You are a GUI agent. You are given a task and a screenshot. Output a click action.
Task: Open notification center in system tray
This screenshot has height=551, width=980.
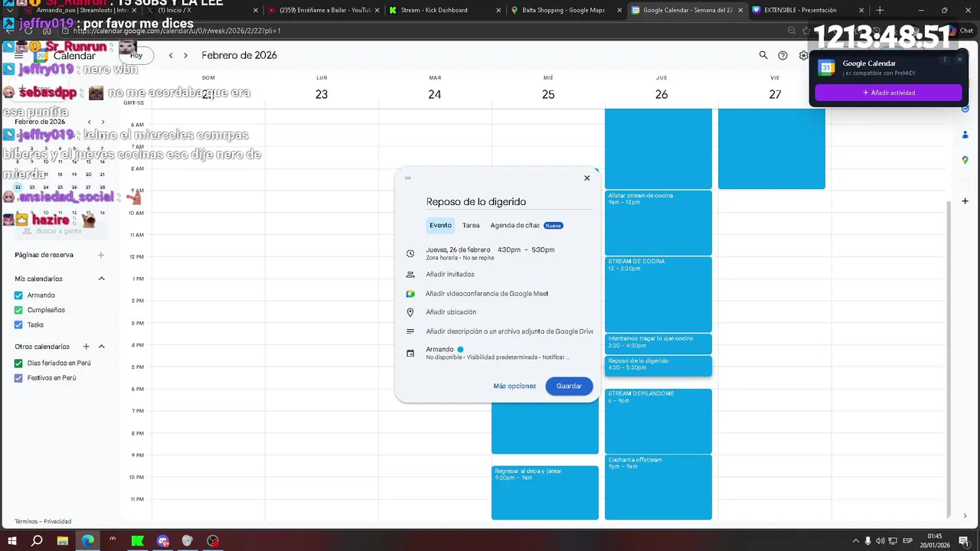965,541
